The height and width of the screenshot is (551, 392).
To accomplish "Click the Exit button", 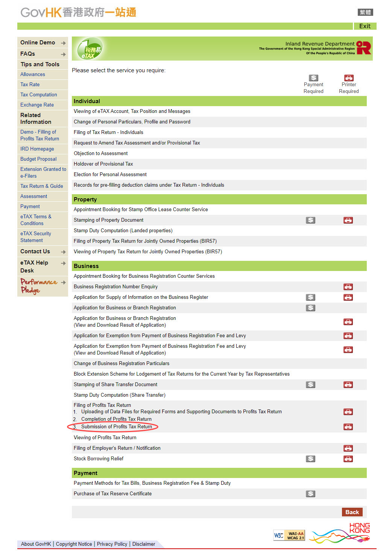I will [365, 26].
